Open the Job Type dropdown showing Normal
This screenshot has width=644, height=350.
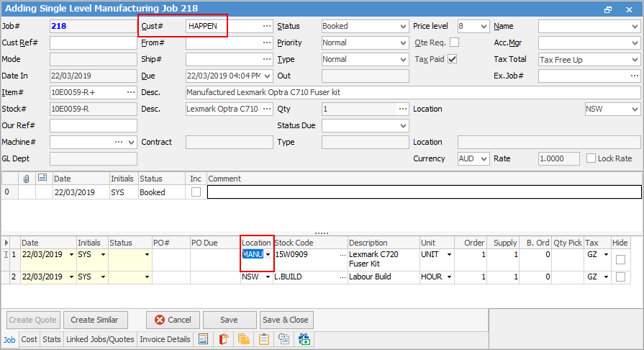coord(403,60)
